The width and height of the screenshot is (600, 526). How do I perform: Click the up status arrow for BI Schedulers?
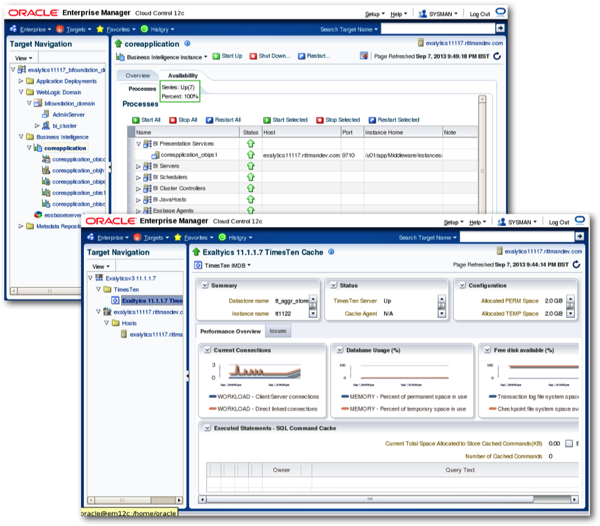tap(251, 177)
